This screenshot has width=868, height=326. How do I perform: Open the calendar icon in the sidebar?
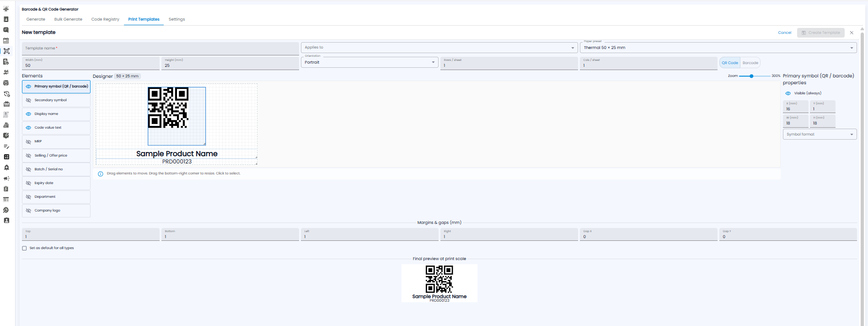[x=6, y=40]
